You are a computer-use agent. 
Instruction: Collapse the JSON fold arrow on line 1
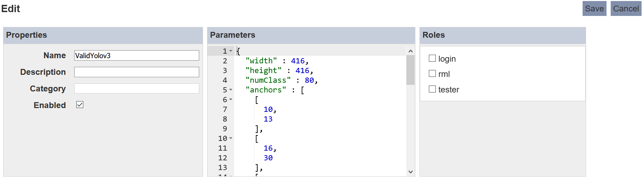(231, 51)
